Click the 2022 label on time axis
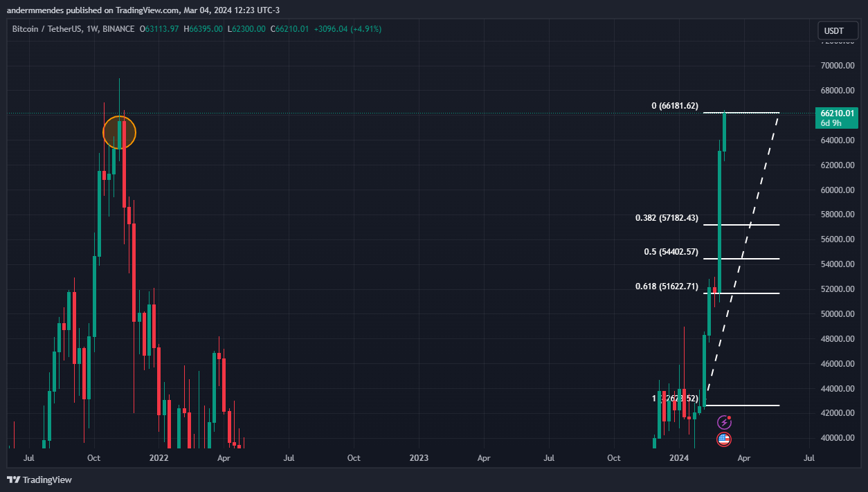The image size is (868, 492). point(159,458)
